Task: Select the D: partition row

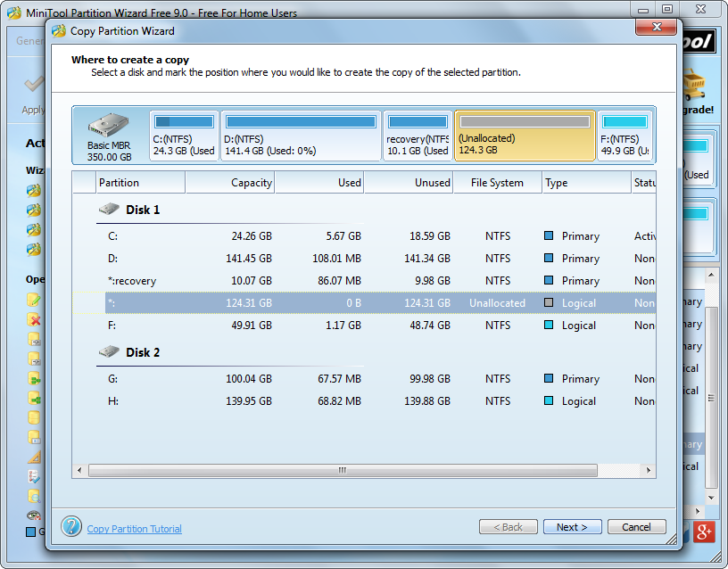Action: (x=364, y=258)
